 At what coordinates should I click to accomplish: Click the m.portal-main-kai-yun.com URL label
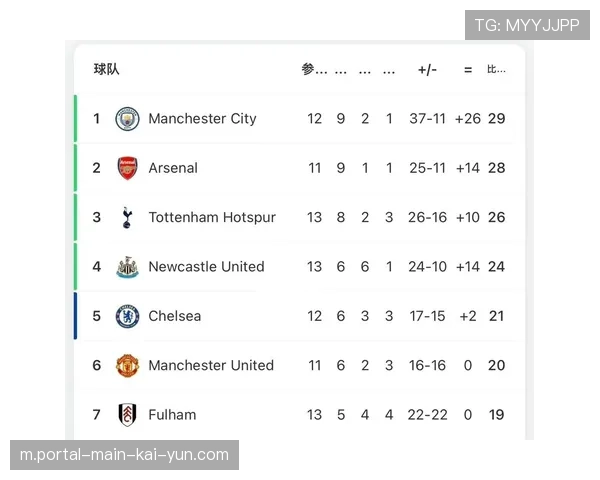tap(124, 455)
